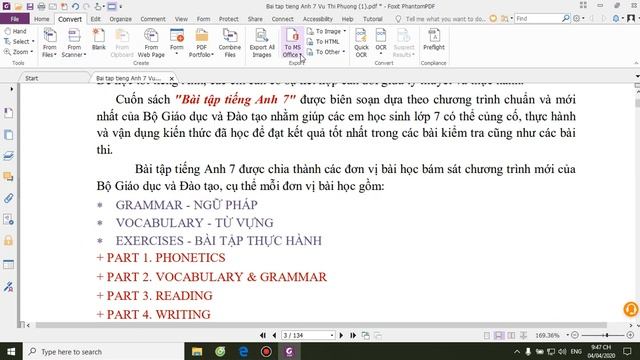Image resolution: width=640 pixels, height=360 pixels.
Task: Open File Explorer from the taskbar
Action: (197, 351)
